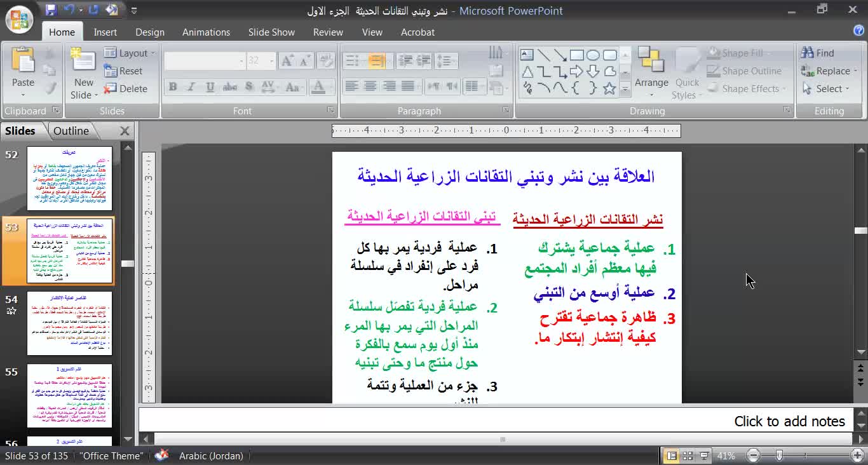This screenshot has width=868, height=465.
Task: Select the Rounded Rectangle shape
Action: 609,55
